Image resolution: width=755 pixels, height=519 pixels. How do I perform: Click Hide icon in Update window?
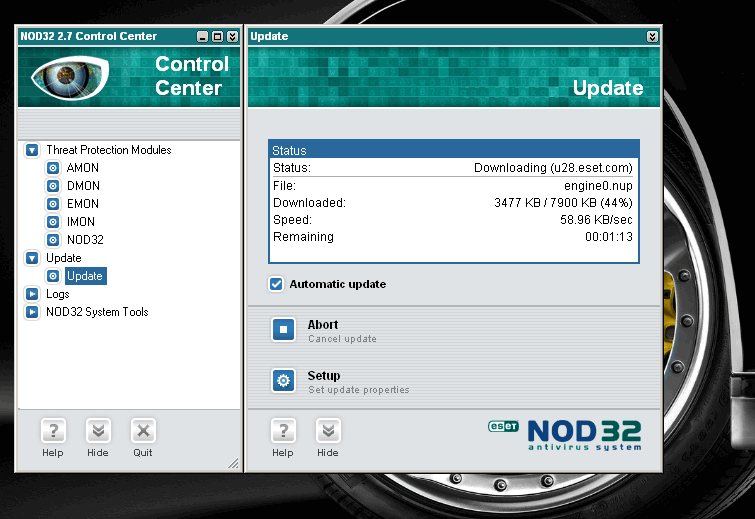click(x=328, y=430)
